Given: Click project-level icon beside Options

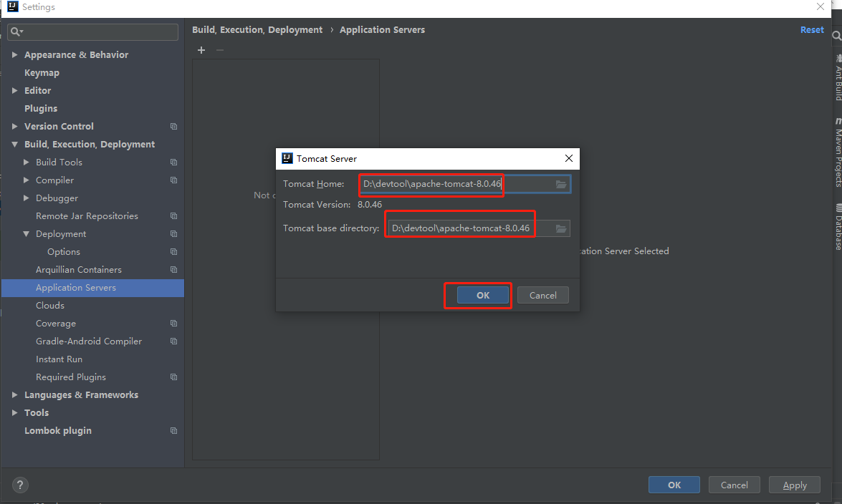Looking at the screenshot, I should point(173,252).
